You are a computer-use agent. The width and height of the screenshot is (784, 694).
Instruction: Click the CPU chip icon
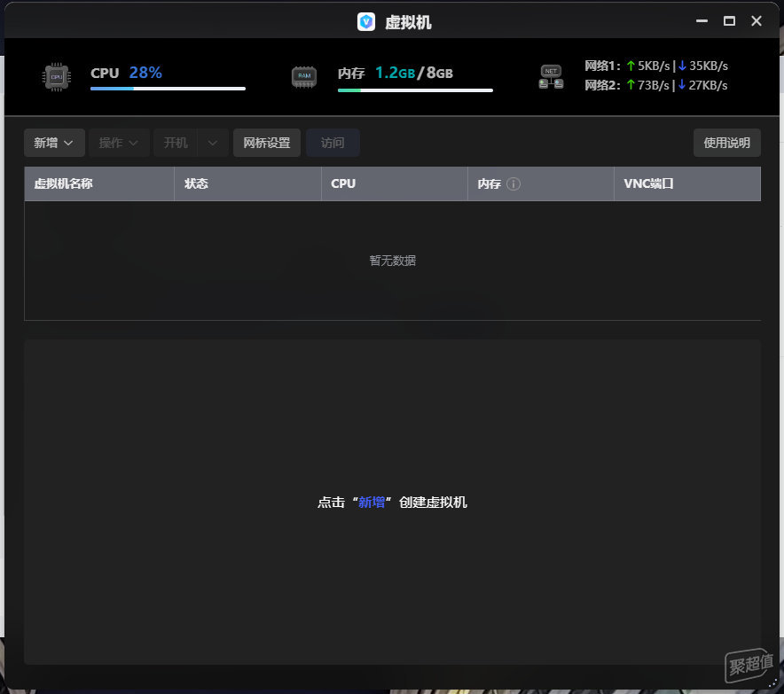click(57, 77)
